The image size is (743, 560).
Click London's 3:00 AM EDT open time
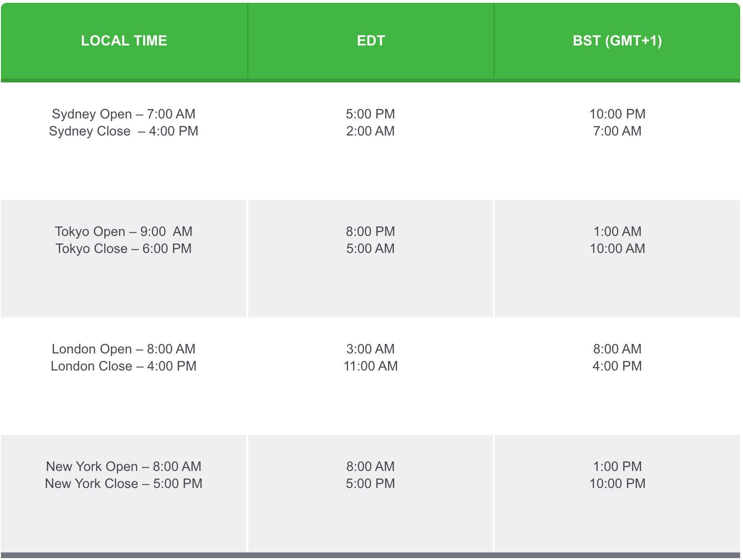(x=371, y=349)
